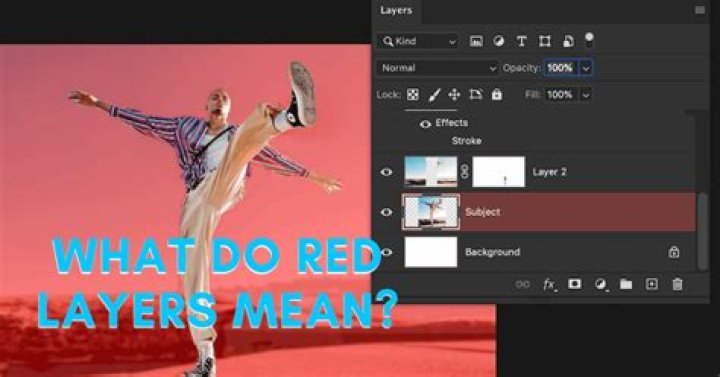Click the lock all padlock icon
Screen dimensions: 720x377
[497, 95]
